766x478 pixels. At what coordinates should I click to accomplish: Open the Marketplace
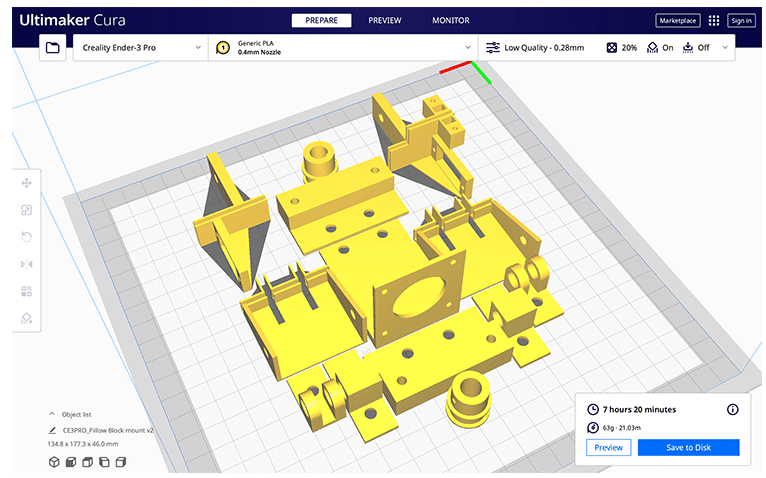coord(678,21)
